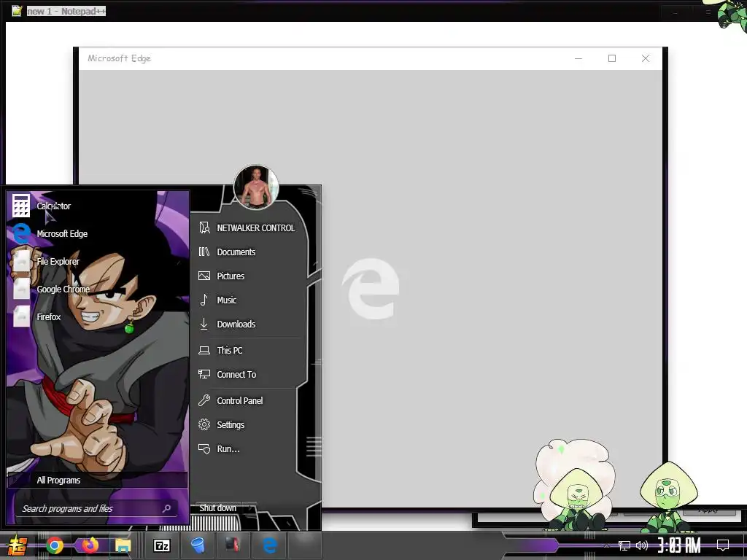Open File Explorer from the taskbar
Viewport: 747px width, 560px height.
123,545
